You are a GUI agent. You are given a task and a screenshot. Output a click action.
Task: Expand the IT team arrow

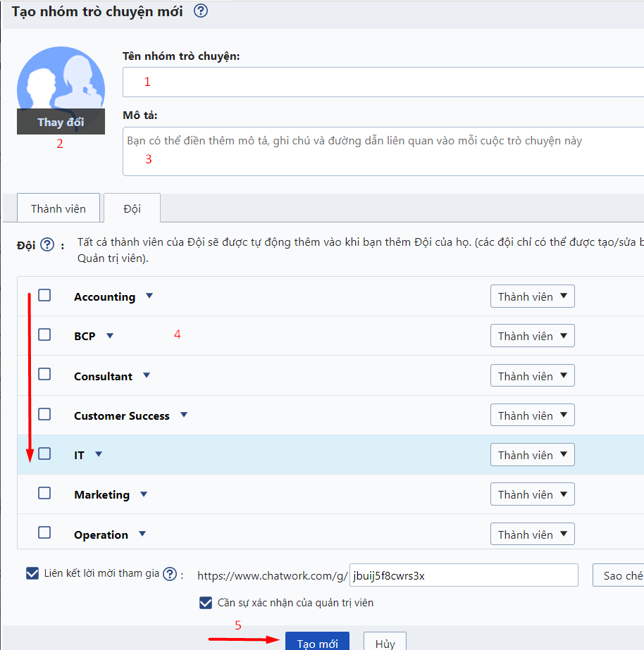[x=99, y=454]
